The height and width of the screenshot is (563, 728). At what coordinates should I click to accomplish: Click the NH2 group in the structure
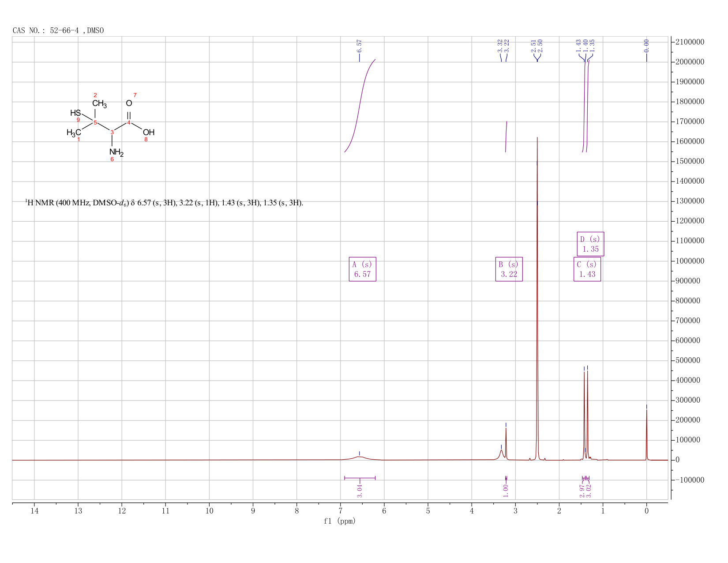[x=116, y=153]
